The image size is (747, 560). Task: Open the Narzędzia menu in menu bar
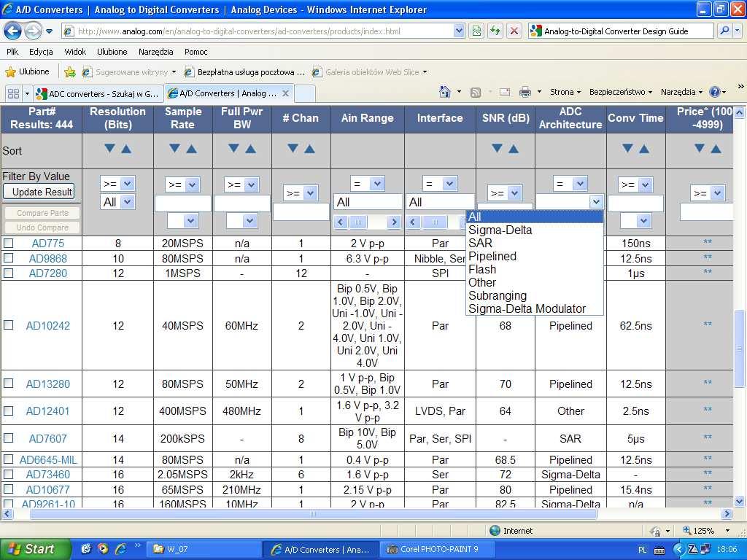point(156,52)
